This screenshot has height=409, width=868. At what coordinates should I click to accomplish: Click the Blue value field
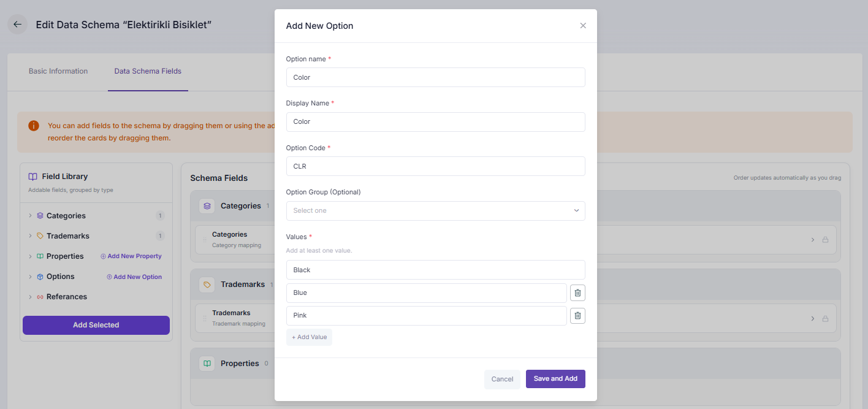[426, 293]
